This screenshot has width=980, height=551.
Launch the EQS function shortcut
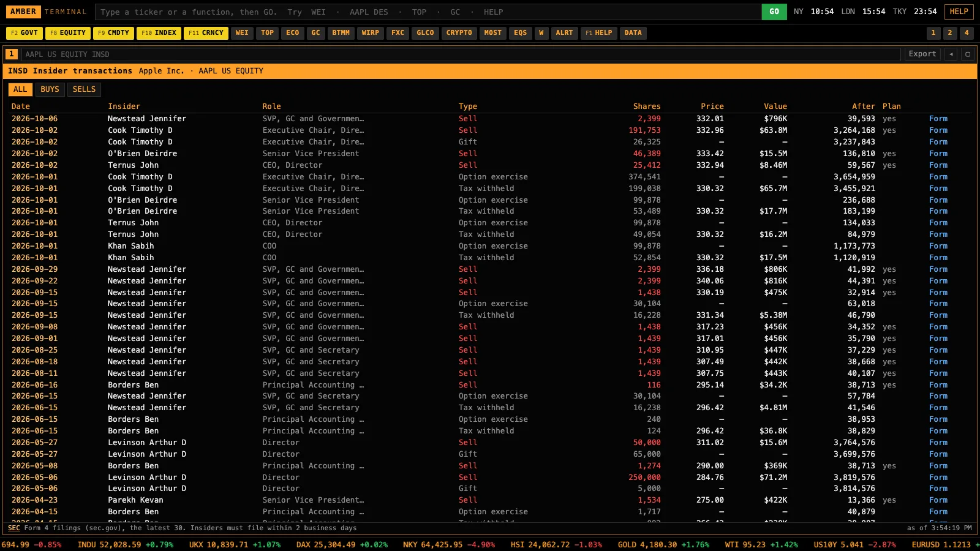[x=521, y=33]
